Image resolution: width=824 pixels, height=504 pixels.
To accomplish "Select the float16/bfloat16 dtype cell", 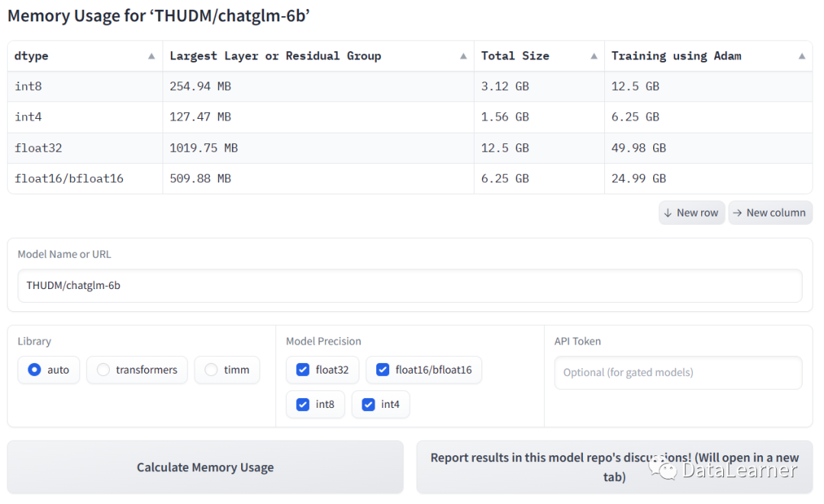I will pos(85,178).
